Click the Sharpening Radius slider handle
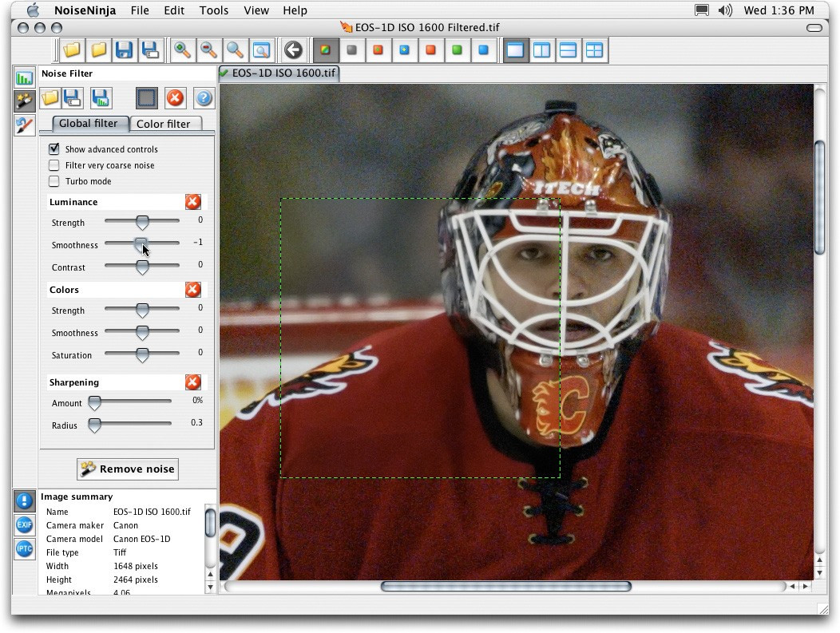This screenshot has width=840, height=633. 94,425
